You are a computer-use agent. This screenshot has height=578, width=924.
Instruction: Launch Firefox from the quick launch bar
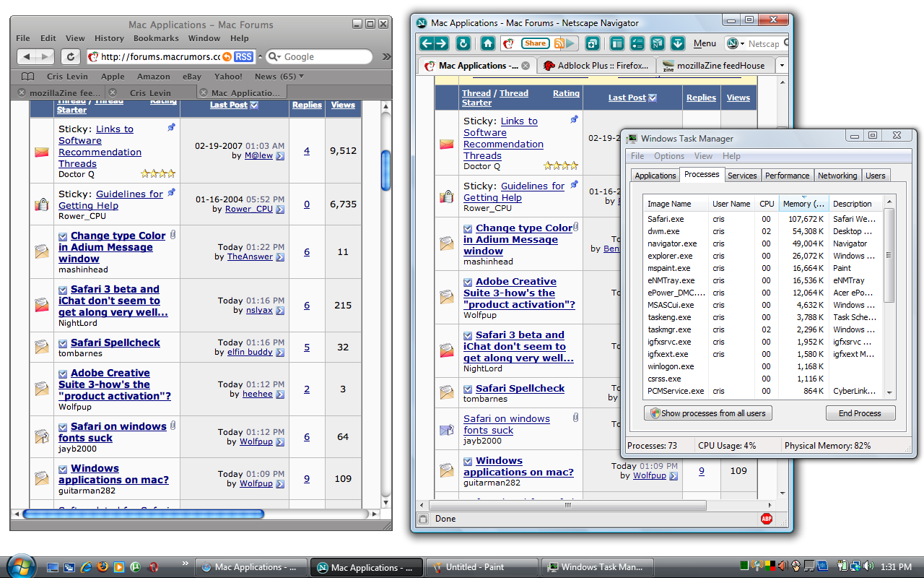pyautogui.click(x=103, y=567)
